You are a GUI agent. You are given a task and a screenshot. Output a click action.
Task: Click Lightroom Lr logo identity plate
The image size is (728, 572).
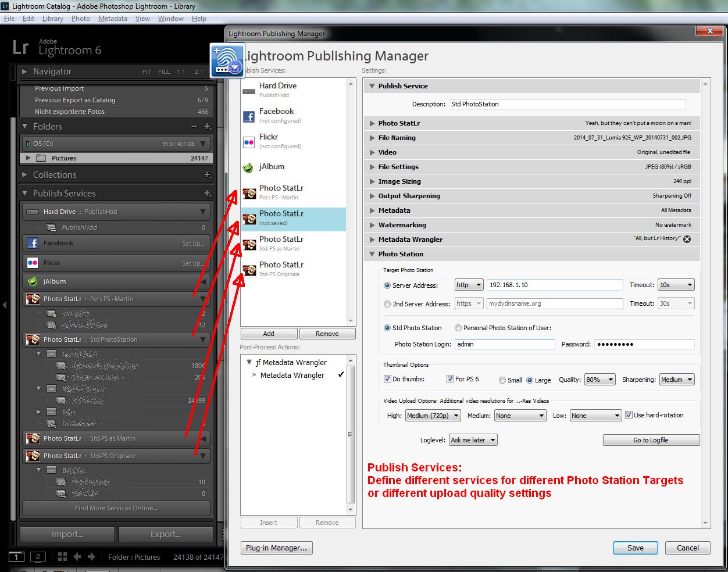pyautogui.click(x=20, y=48)
